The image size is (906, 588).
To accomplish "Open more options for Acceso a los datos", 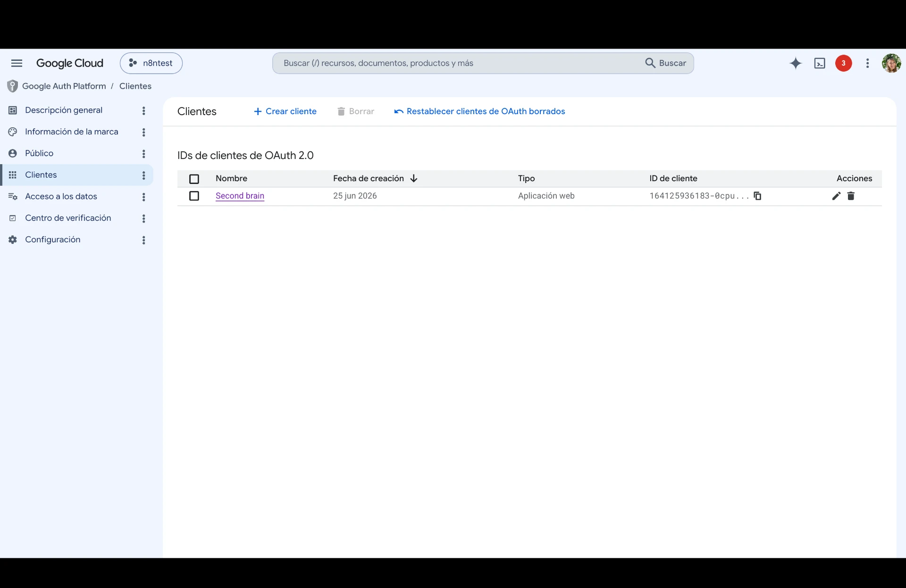I will pos(144,197).
